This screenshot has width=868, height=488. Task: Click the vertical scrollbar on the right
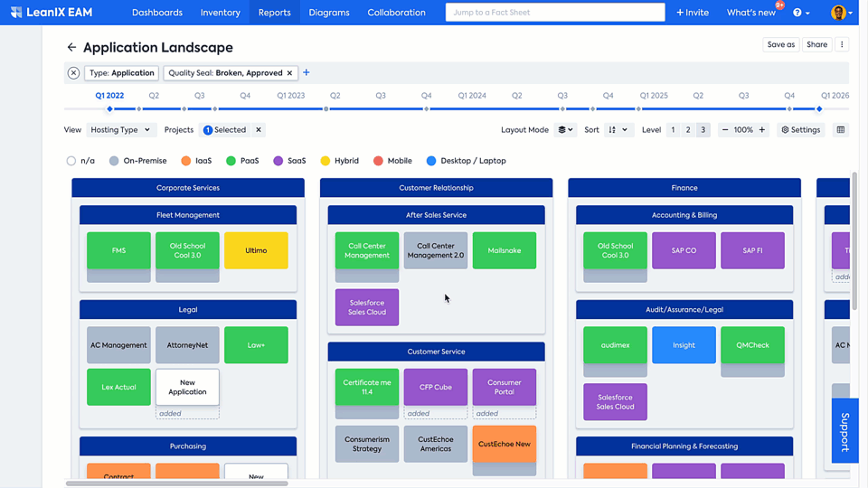click(854, 240)
